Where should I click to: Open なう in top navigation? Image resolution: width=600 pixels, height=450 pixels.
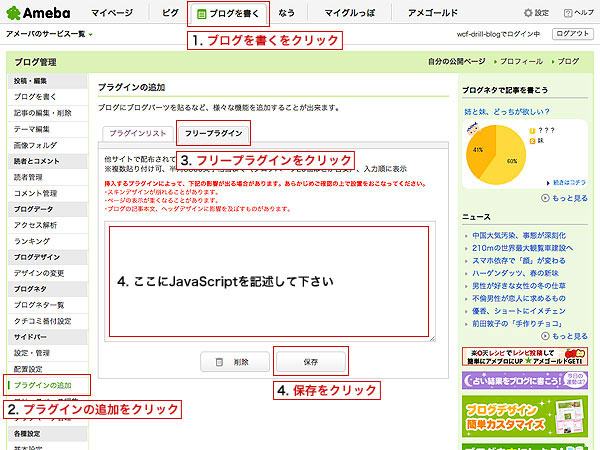click(287, 13)
